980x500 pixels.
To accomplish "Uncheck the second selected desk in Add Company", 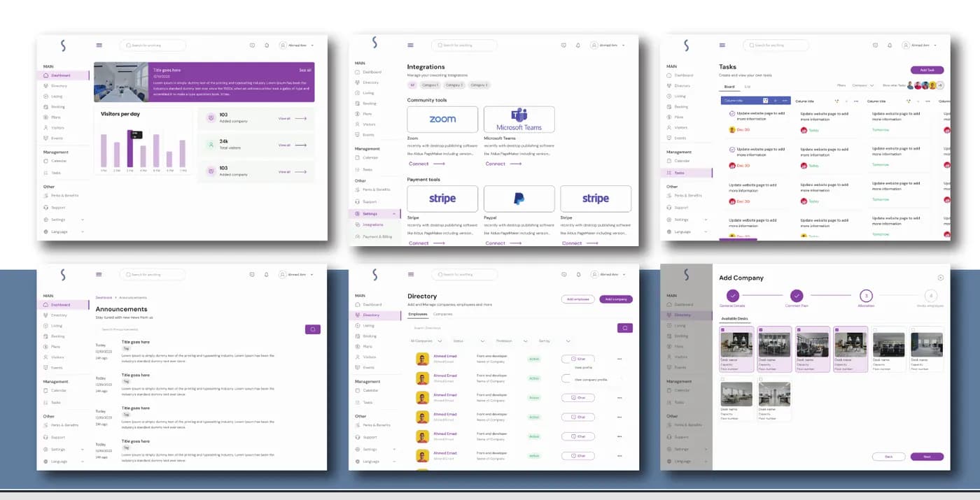I will point(761,330).
